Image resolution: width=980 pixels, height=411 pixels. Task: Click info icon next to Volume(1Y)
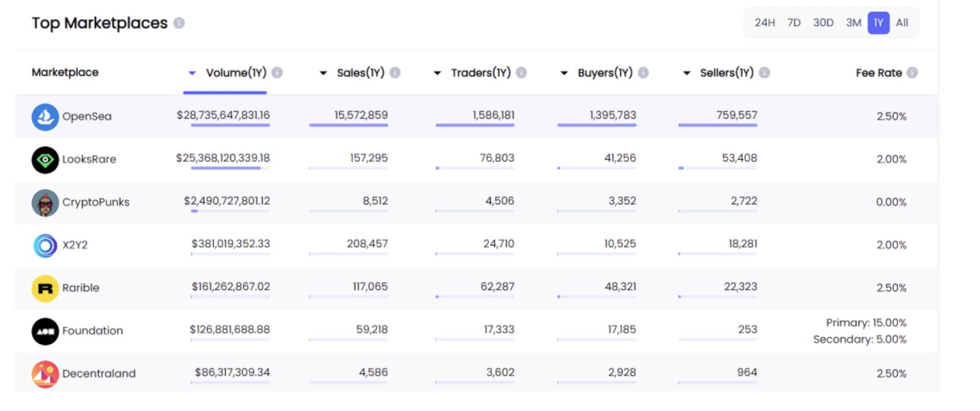coord(277,73)
